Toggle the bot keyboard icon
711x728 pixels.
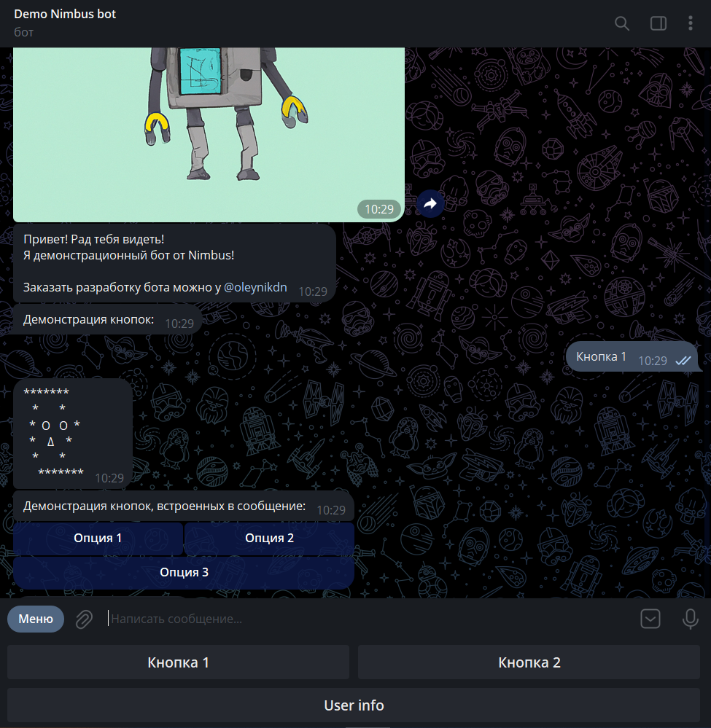click(x=650, y=619)
